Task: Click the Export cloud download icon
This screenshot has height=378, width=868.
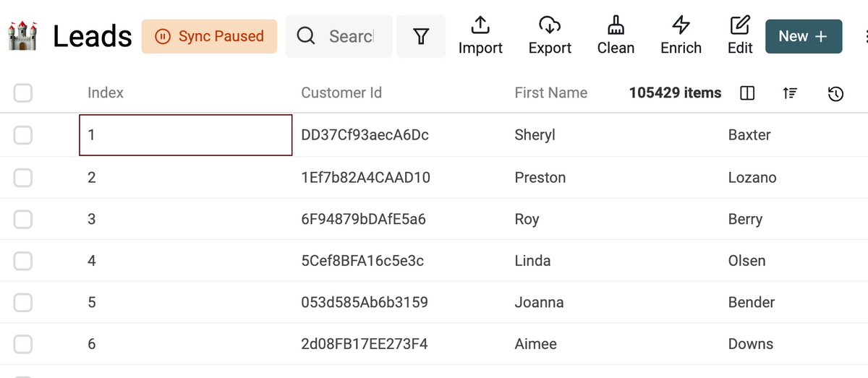Action: (550, 26)
